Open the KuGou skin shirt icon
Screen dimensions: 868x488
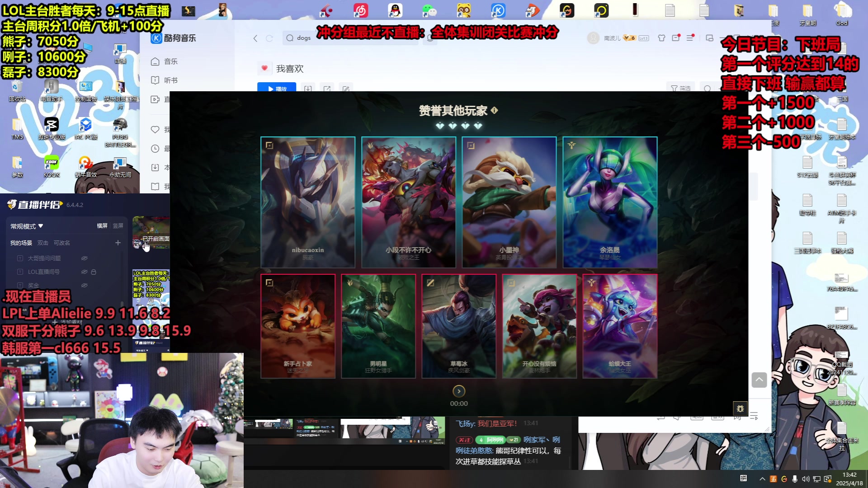(661, 38)
